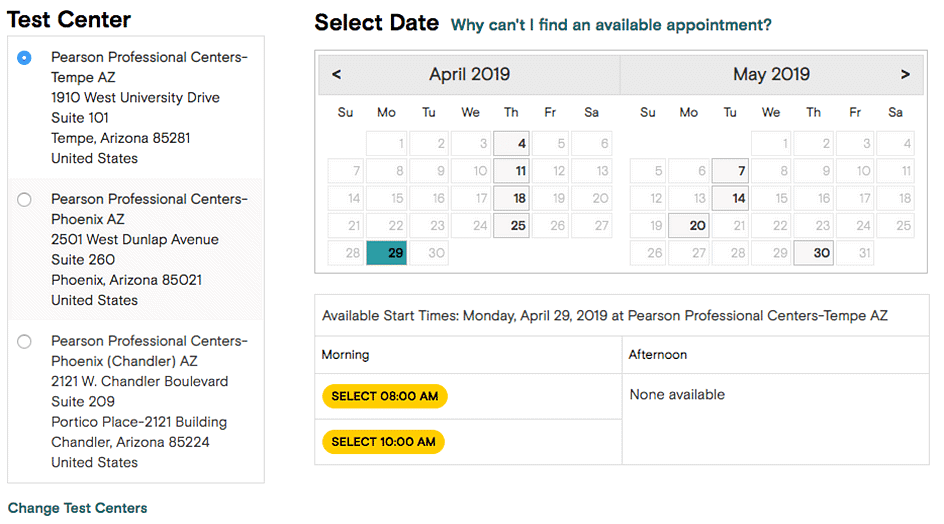Screen dimensions: 944x524
Task: Click the 'None available' afternoon text
Action: (x=677, y=395)
